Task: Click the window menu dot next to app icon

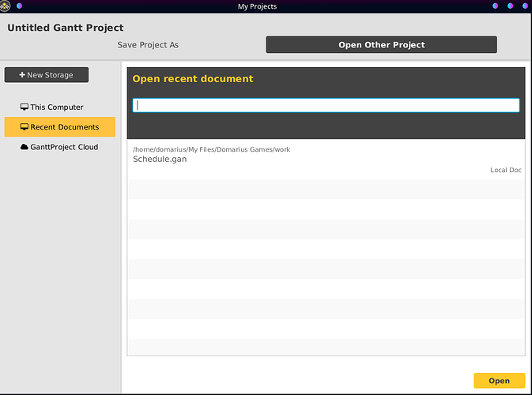Action: 19,6
